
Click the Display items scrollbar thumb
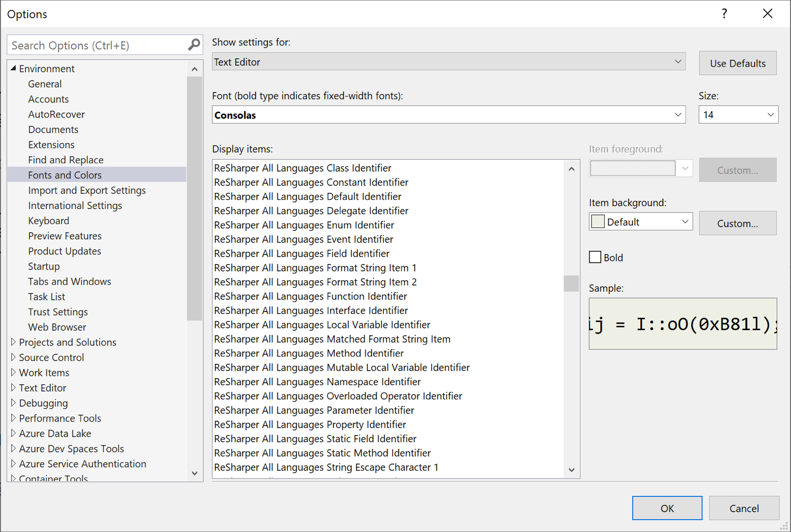(x=571, y=283)
